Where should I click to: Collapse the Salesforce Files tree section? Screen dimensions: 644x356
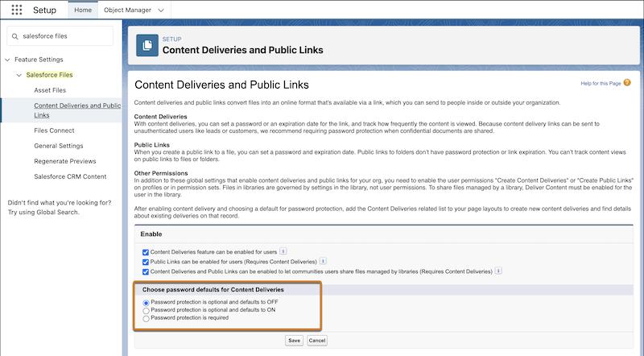tap(19, 75)
